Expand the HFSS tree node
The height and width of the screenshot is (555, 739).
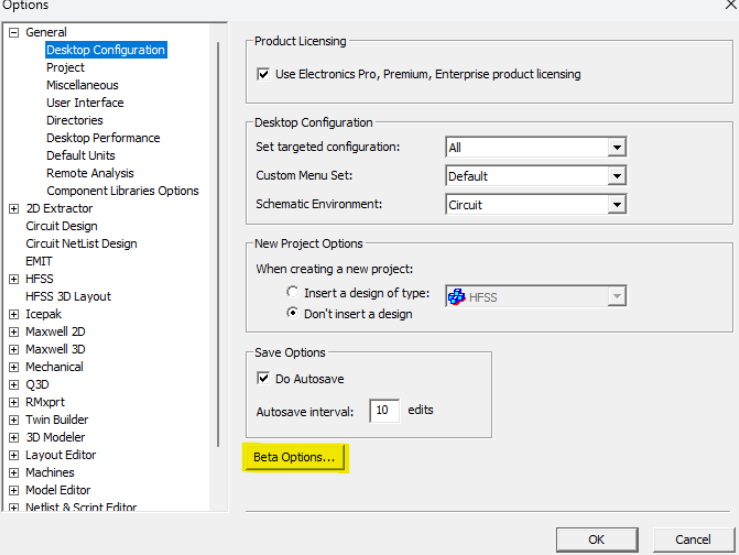14,279
